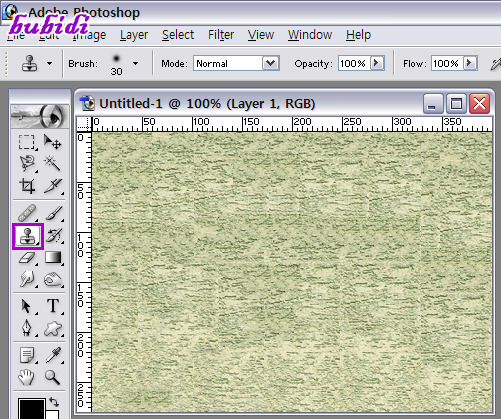The width and height of the screenshot is (501, 419).
Task: Select the Custom Shape tool
Action: coord(53,328)
